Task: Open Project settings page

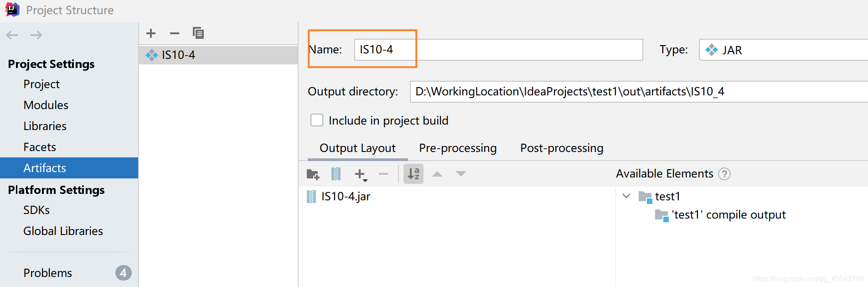Action: click(41, 84)
